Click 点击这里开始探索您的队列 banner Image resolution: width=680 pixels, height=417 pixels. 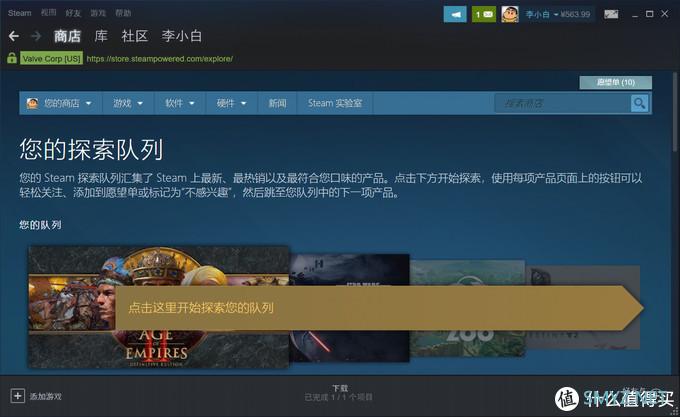(379, 308)
